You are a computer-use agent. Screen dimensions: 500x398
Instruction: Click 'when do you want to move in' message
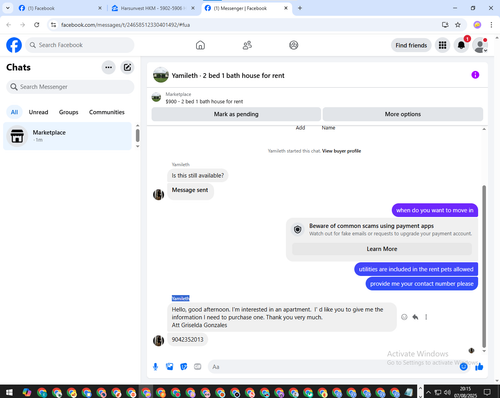[x=435, y=210]
